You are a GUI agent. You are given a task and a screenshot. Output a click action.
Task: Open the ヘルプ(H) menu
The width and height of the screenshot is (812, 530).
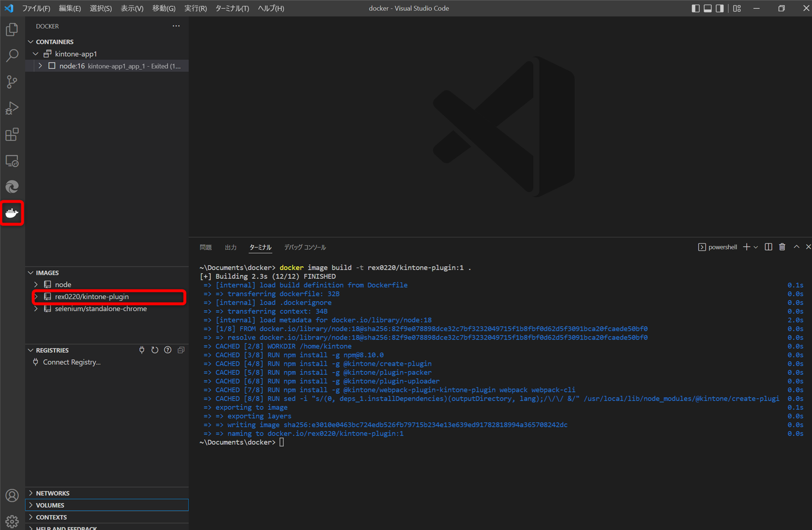coord(271,8)
